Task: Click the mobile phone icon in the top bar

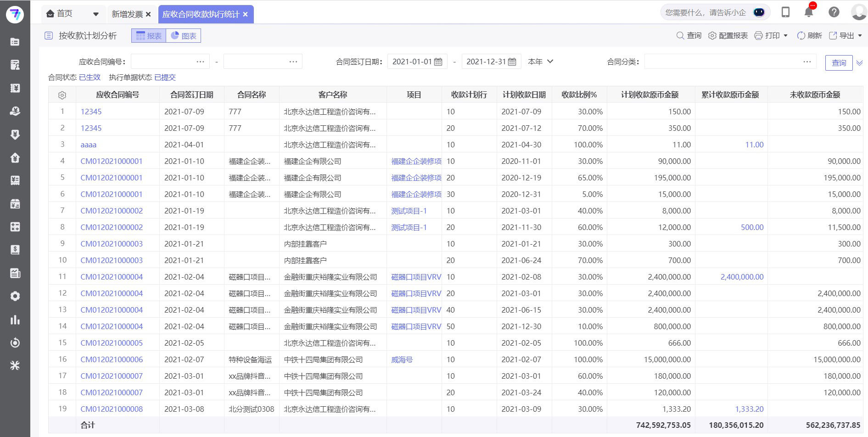Action: [x=785, y=12]
